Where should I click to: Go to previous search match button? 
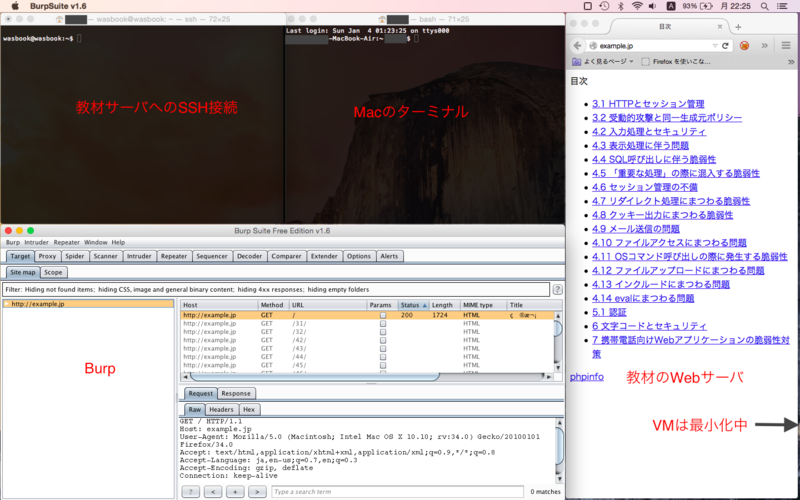(x=213, y=492)
